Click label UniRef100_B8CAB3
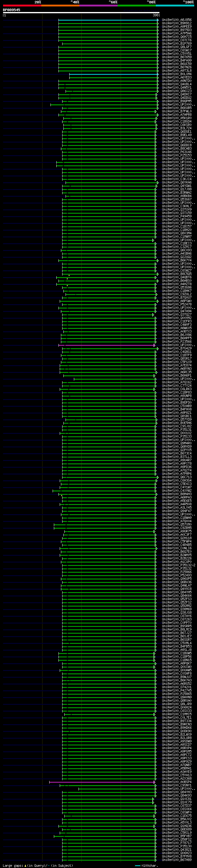The height and width of the screenshot is (868, 197). (x=177, y=149)
